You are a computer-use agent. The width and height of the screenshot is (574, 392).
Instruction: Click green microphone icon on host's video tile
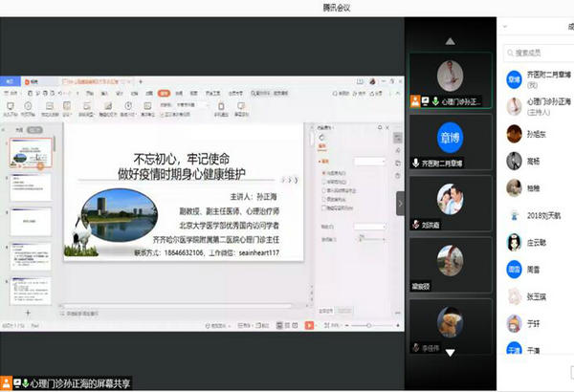(x=436, y=100)
